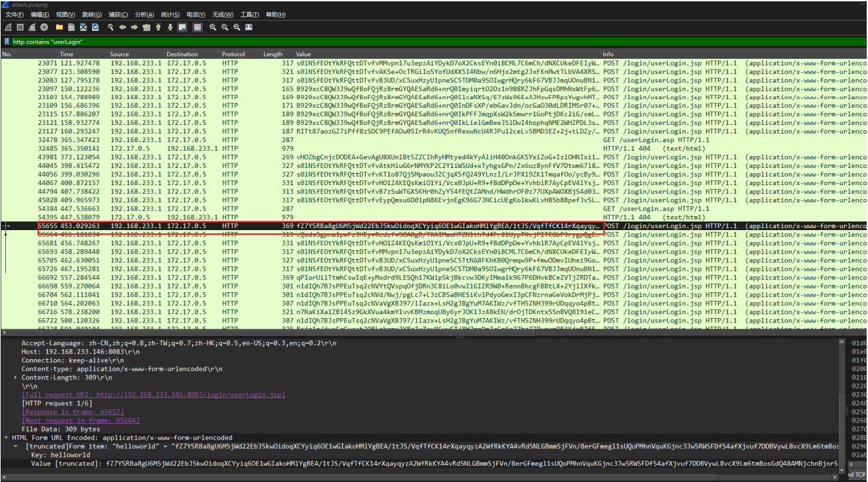Collapse the Form item "helloworld" node

tap(16, 446)
